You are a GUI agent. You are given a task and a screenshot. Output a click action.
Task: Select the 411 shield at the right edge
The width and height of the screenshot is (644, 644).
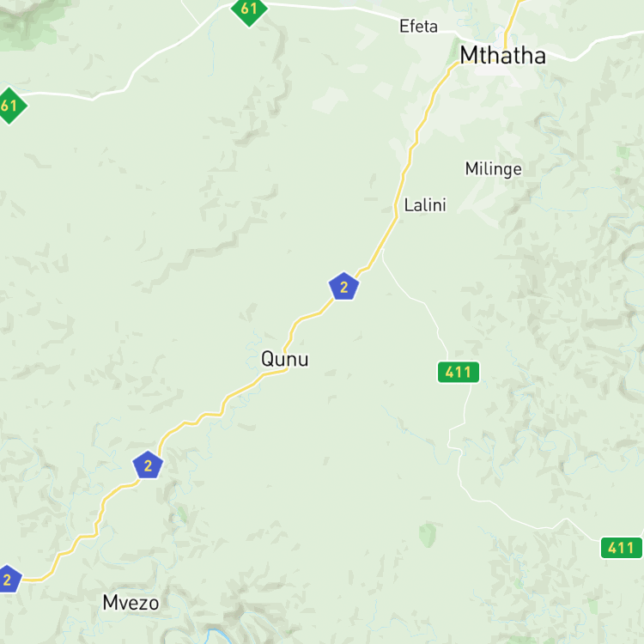tap(621, 548)
